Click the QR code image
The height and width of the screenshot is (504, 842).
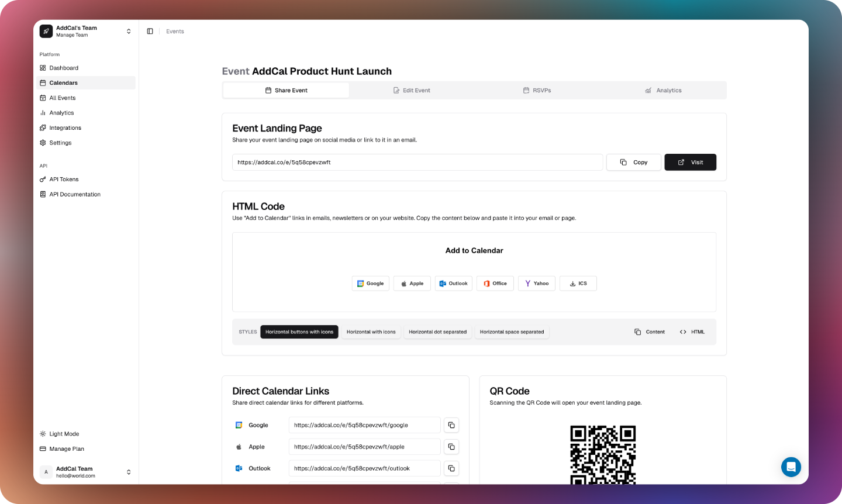603,454
